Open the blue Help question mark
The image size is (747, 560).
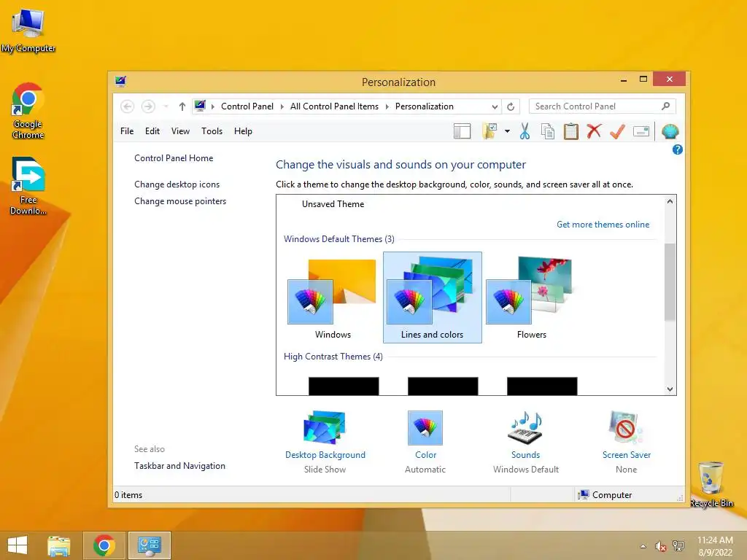coord(678,150)
